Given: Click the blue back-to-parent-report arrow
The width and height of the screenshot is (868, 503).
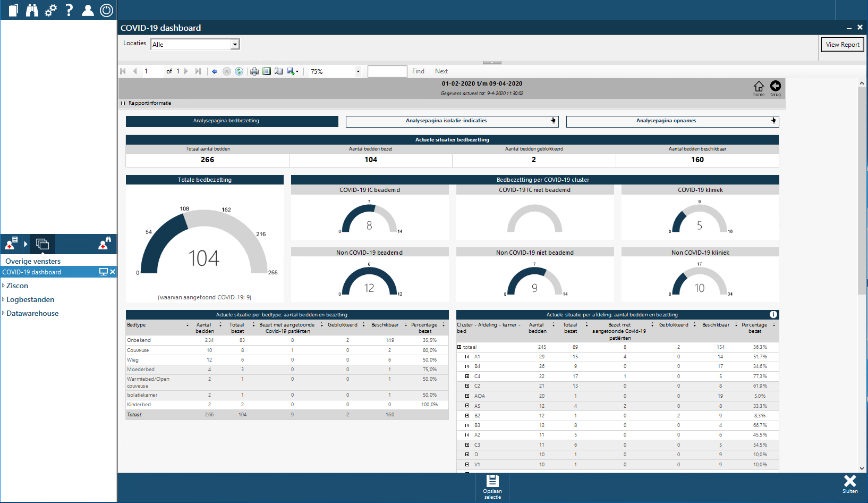Looking at the screenshot, I should click(x=215, y=71).
